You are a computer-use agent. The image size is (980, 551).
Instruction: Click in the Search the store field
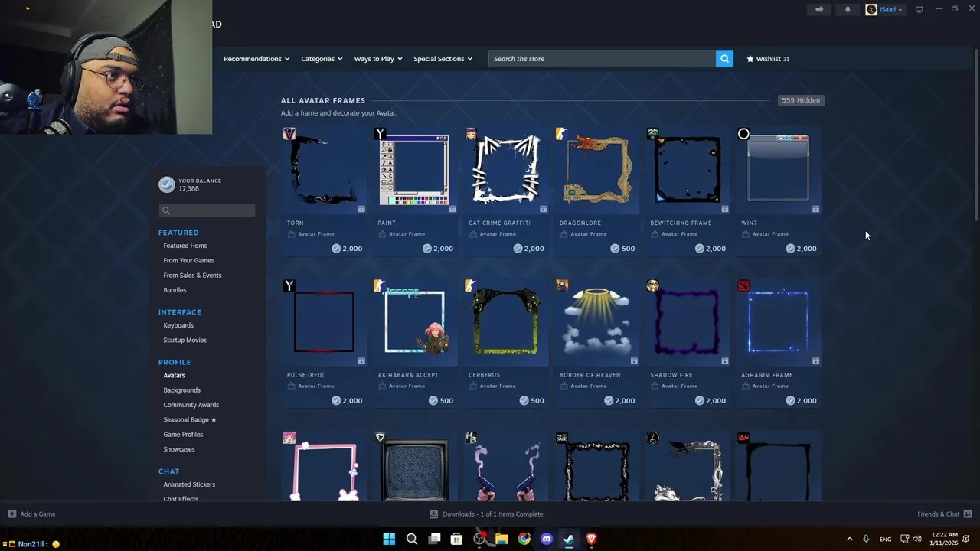pyautogui.click(x=603, y=59)
